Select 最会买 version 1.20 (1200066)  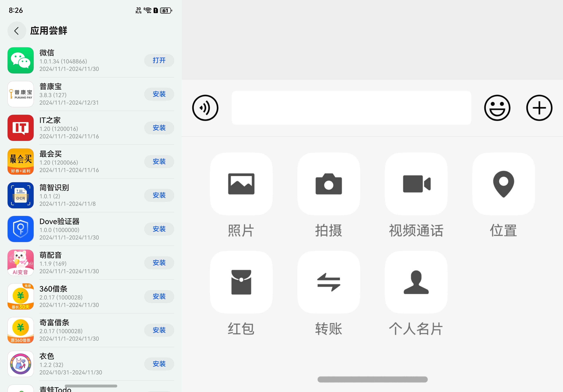tap(59, 163)
